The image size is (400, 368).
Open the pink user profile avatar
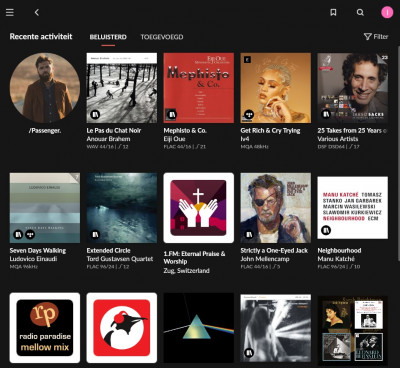click(x=387, y=12)
